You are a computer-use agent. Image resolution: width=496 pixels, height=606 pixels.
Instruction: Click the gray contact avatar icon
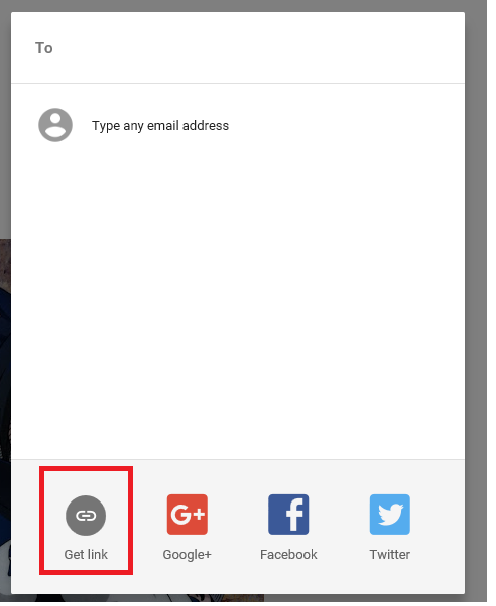(x=55, y=125)
